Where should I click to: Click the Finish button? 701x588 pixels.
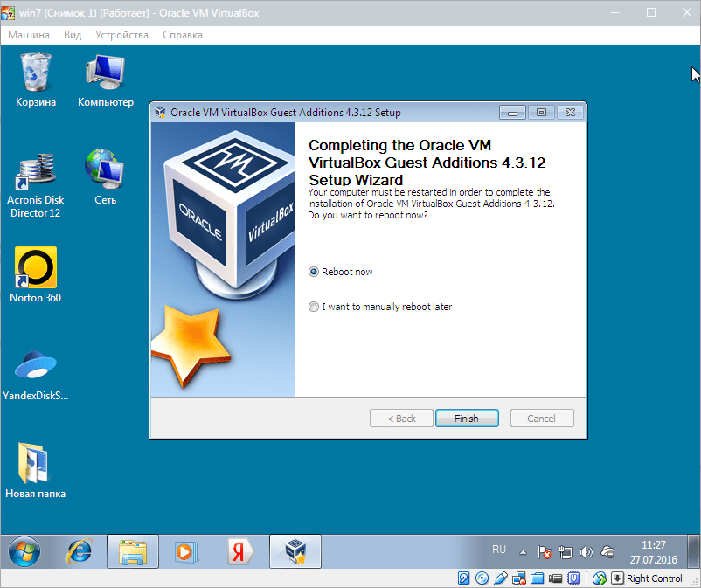tap(467, 419)
